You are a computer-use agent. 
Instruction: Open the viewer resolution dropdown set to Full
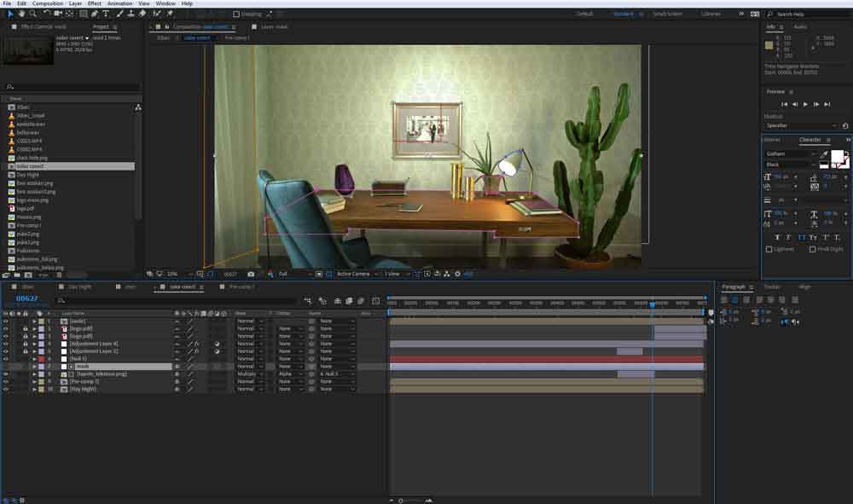coord(294,274)
